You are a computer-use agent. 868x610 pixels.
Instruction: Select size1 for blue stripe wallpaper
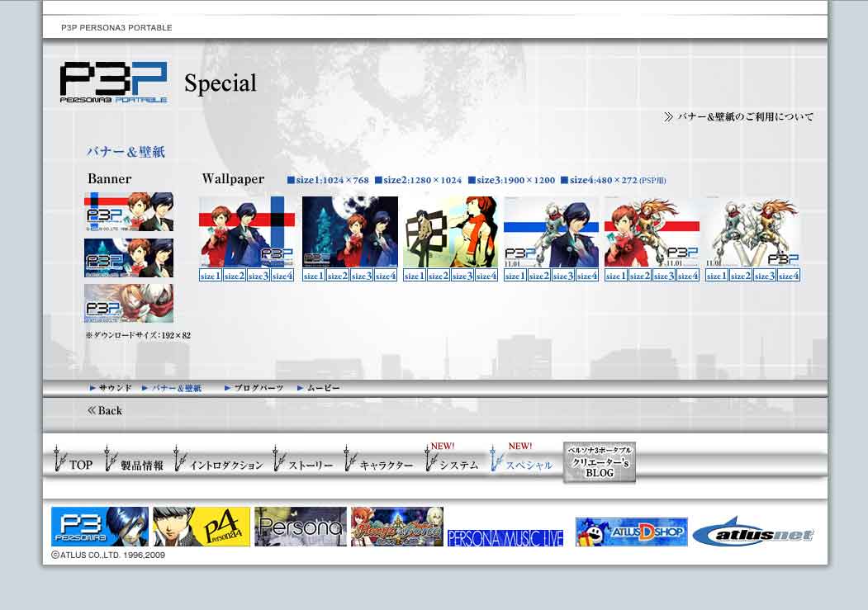pos(515,276)
